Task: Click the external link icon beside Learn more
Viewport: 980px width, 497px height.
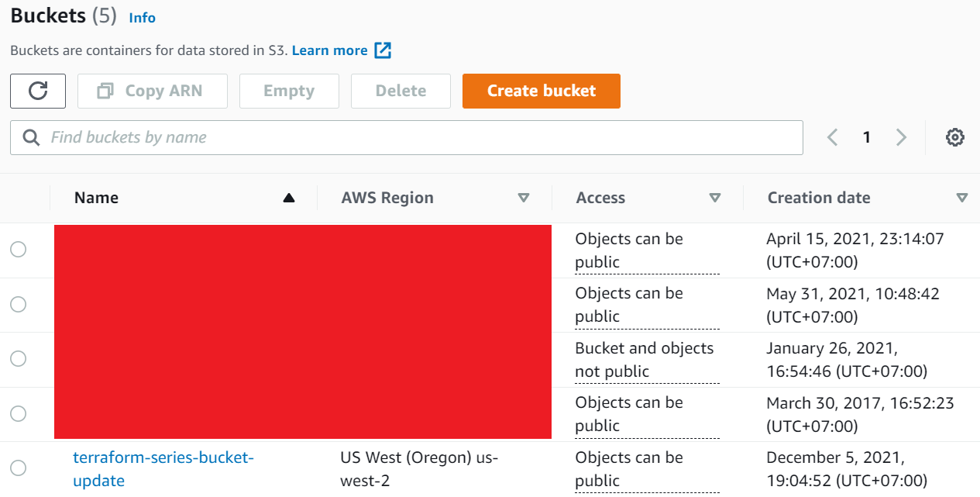Action: point(383,50)
